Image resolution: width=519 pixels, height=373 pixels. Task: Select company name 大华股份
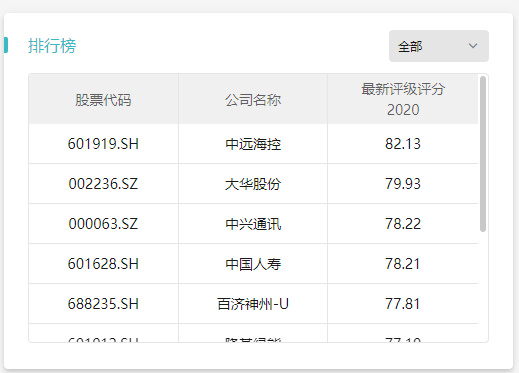[x=253, y=184]
